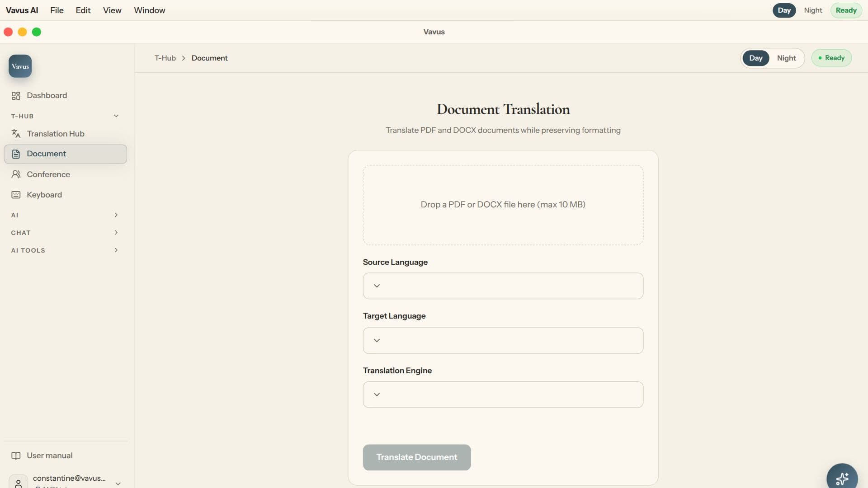This screenshot has width=868, height=488.
Task: Expand the CHAT section in sidebar
Action: (x=65, y=233)
